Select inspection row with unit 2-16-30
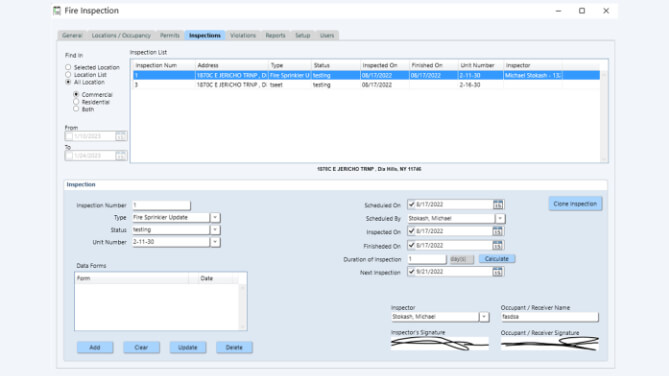The width and height of the screenshot is (669, 376). pos(366,85)
